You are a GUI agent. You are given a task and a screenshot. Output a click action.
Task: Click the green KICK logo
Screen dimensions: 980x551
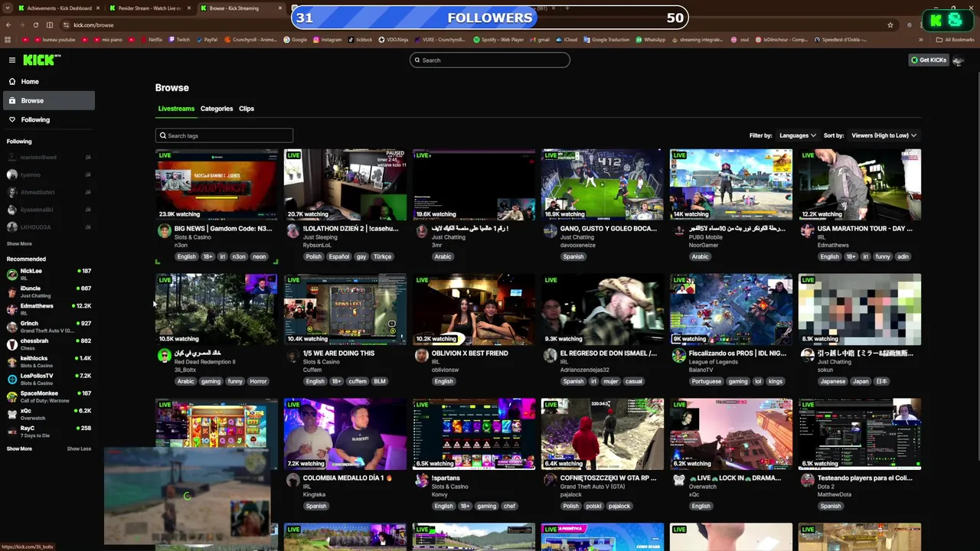point(41,60)
